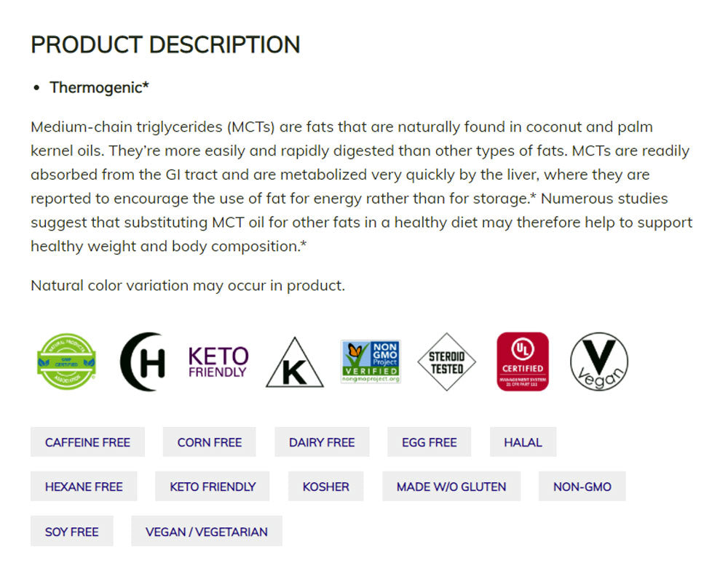Screen dimensions: 728x571
Task: Select the Hexane Free tag
Action: pos(84,487)
